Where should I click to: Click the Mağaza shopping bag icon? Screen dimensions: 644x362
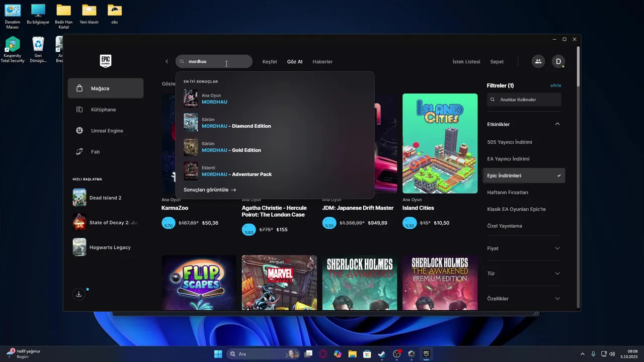[79, 88]
